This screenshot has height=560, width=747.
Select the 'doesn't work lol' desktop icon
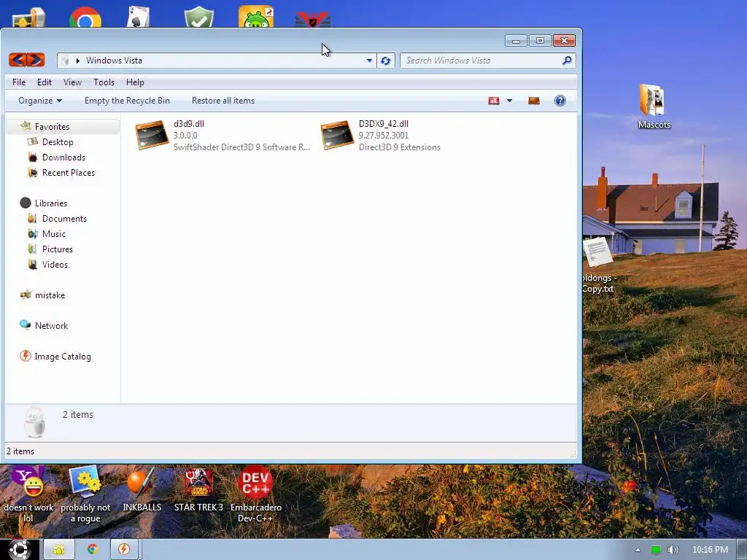(x=28, y=494)
